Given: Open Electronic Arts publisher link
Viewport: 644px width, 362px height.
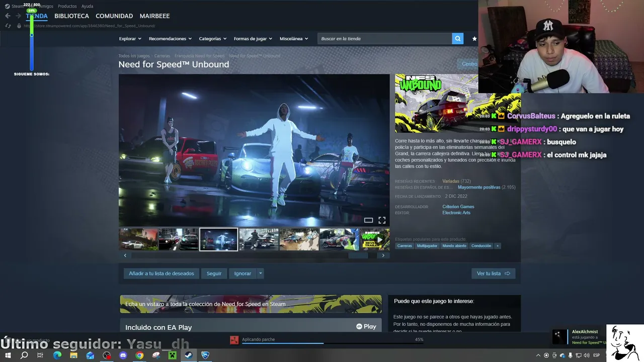Looking at the screenshot, I should pos(456,213).
